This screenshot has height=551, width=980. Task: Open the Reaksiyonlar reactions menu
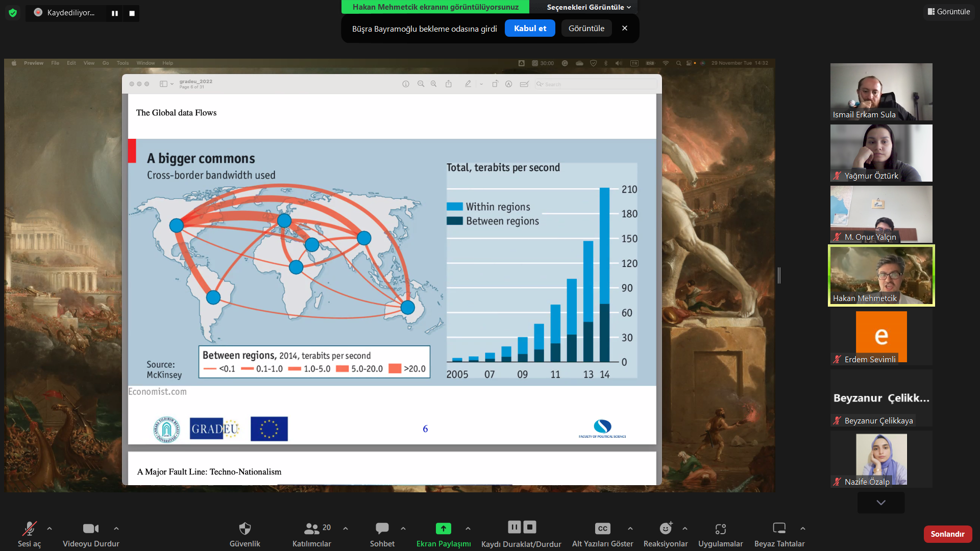click(x=665, y=529)
